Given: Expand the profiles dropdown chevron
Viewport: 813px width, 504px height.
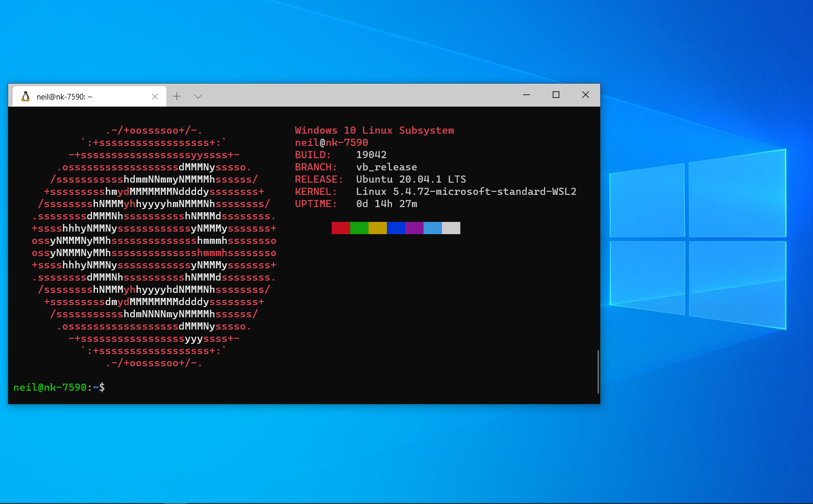Looking at the screenshot, I should coord(198,96).
